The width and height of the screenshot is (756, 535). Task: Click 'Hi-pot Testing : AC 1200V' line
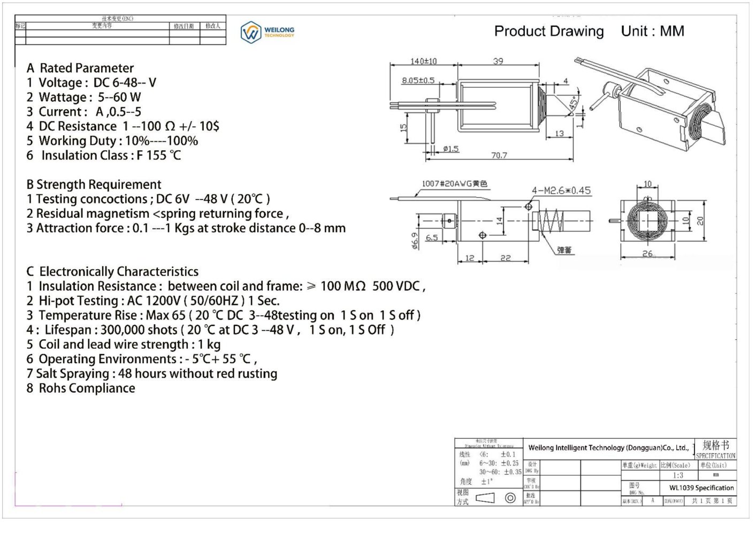[153, 300]
